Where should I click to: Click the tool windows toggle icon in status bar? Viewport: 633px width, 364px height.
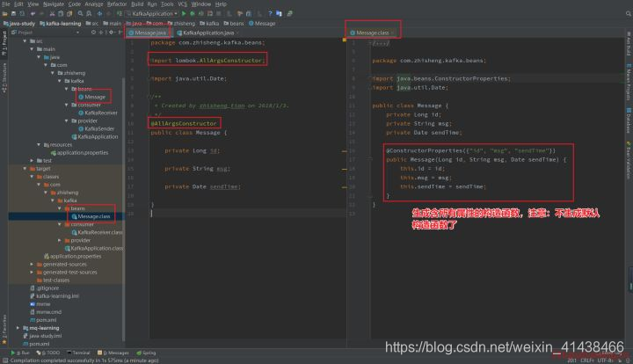coord(5,360)
